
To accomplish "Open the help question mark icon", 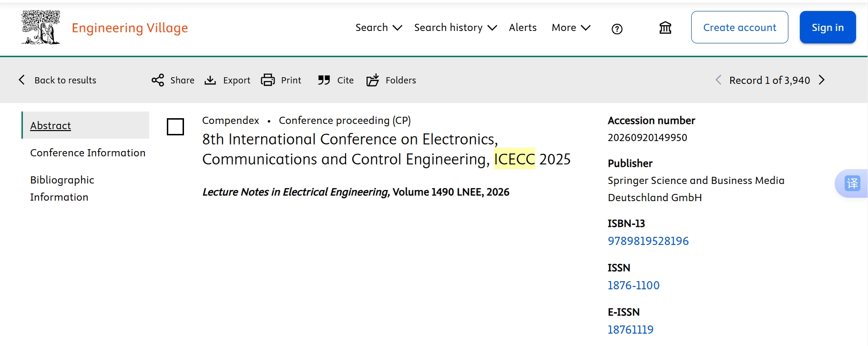I will pyautogui.click(x=617, y=29).
